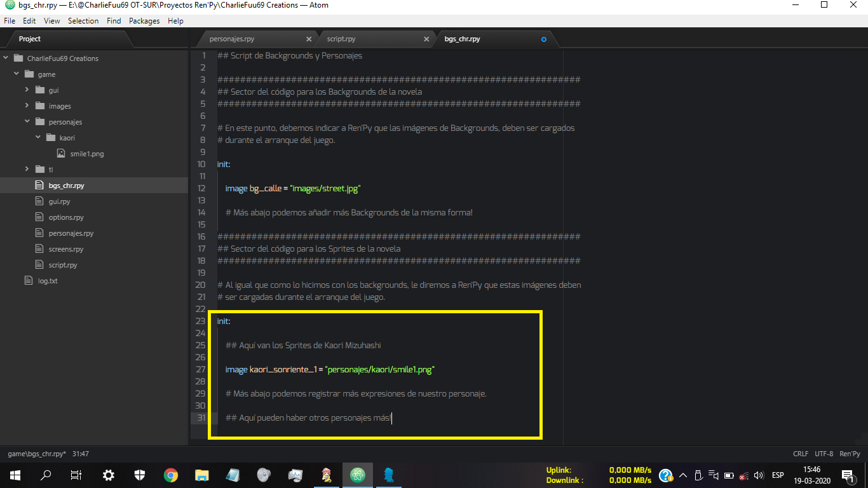Collapse the kaori folder

coord(39,138)
